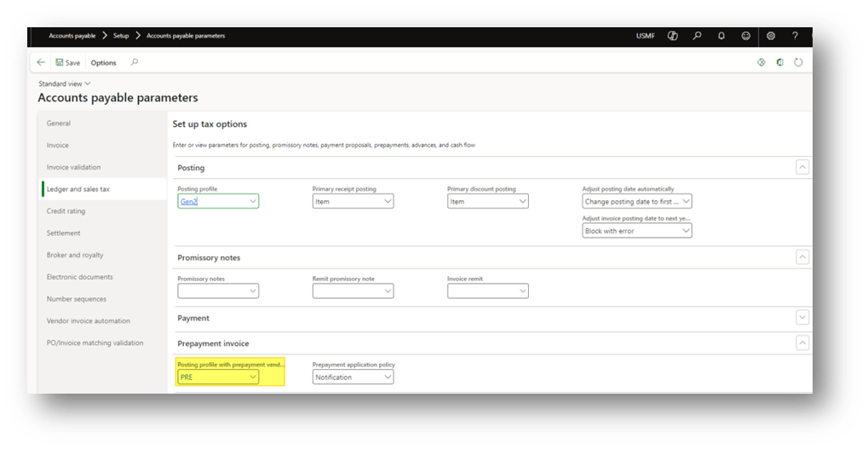Screen dimensions: 868x449
Task: Open the notifications bell
Action: pos(721,36)
